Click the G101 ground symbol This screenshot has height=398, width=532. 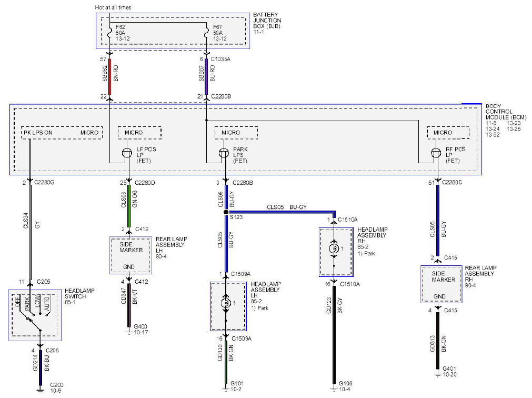[226, 388]
